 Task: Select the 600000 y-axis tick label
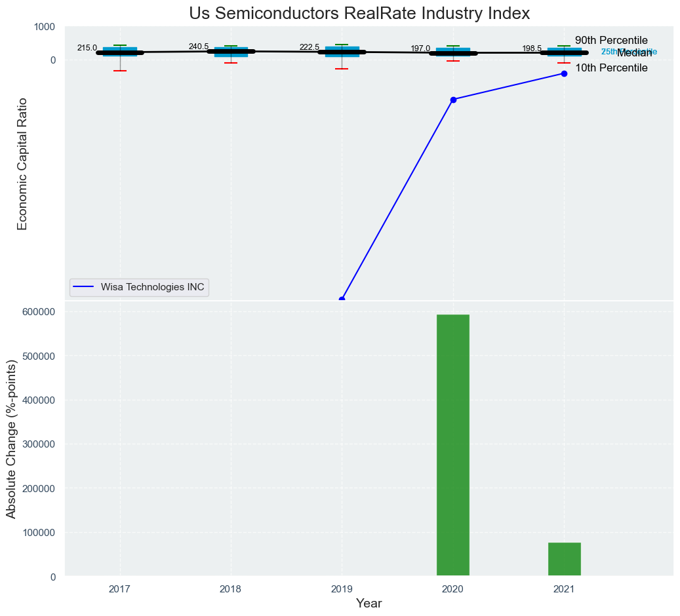pyautogui.click(x=39, y=312)
